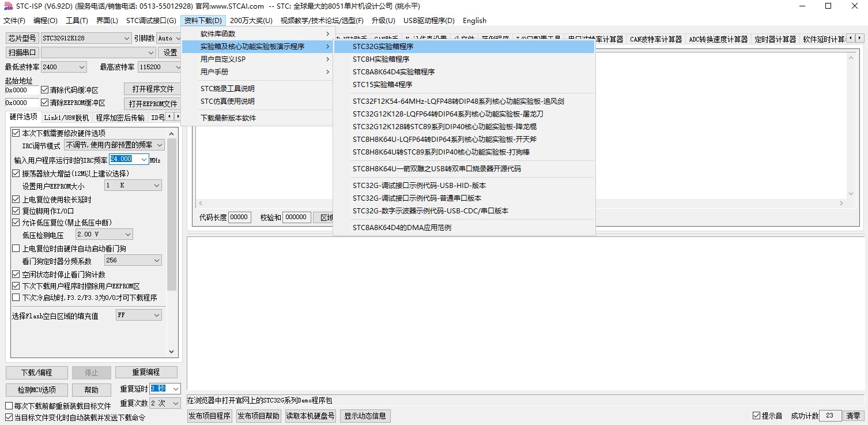Click the 打开EEPROM文件 button

coord(153,104)
